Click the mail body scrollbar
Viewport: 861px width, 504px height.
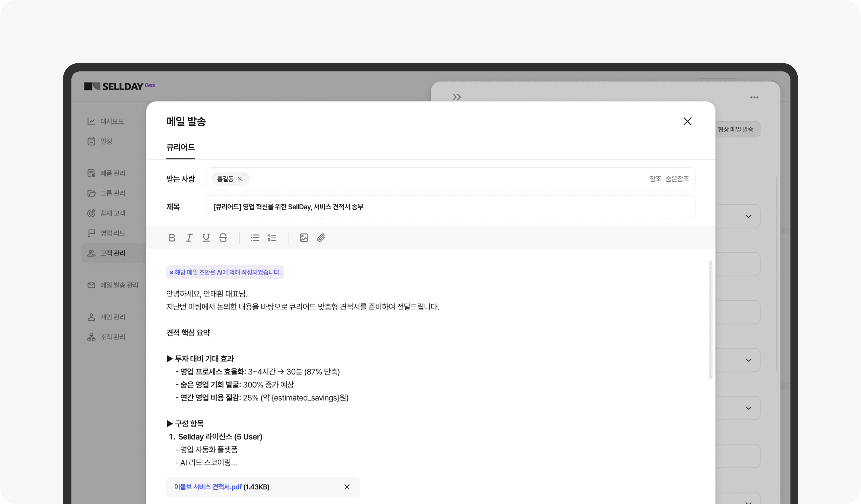(x=710, y=320)
